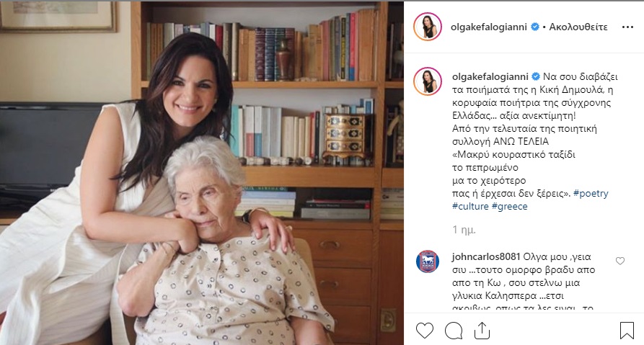Open johncarlos8081 username link
Screen dimensions: 644x345
(x=486, y=257)
